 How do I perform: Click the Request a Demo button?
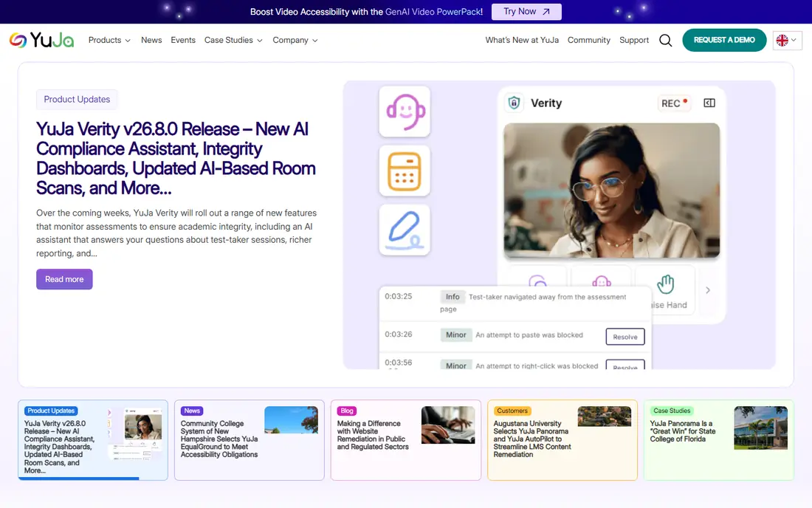tap(724, 40)
